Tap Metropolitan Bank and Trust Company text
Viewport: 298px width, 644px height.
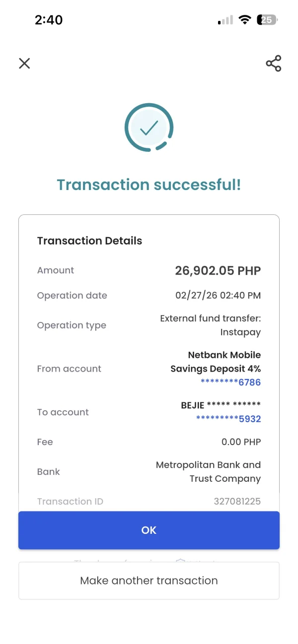pos(208,472)
